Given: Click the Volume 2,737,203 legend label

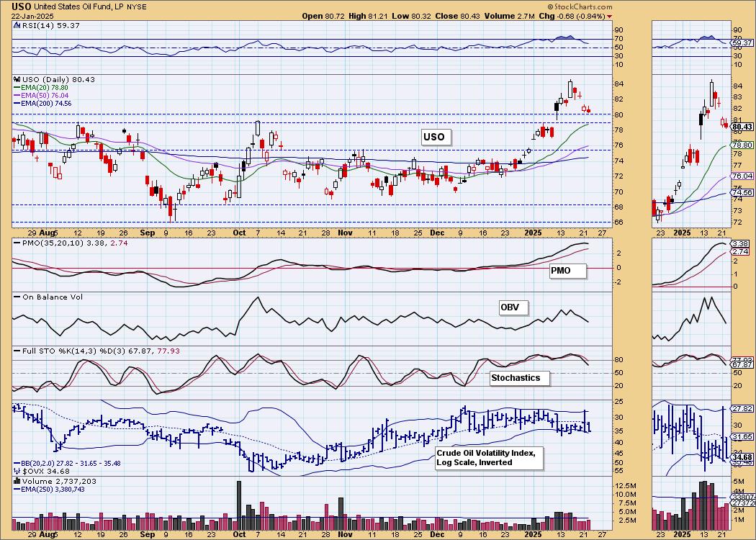Looking at the screenshot, I should [x=59, y=481].
